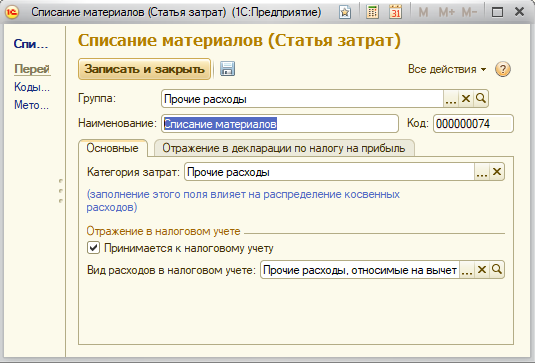Click into the Группа field Прочие расходы
Screen dimensions: 535x363
point(302,99)
